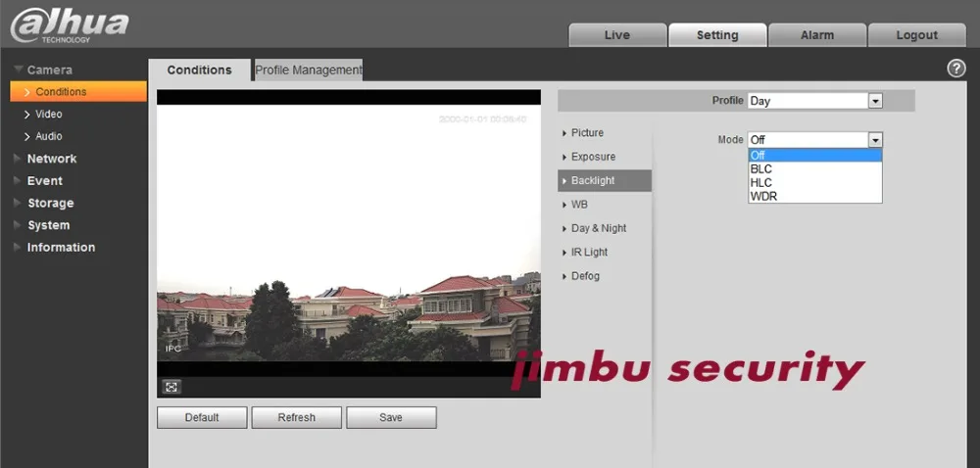The image size is (980, 468).
Task: Switch to the Live tab
Action: [x=616, y=35]
